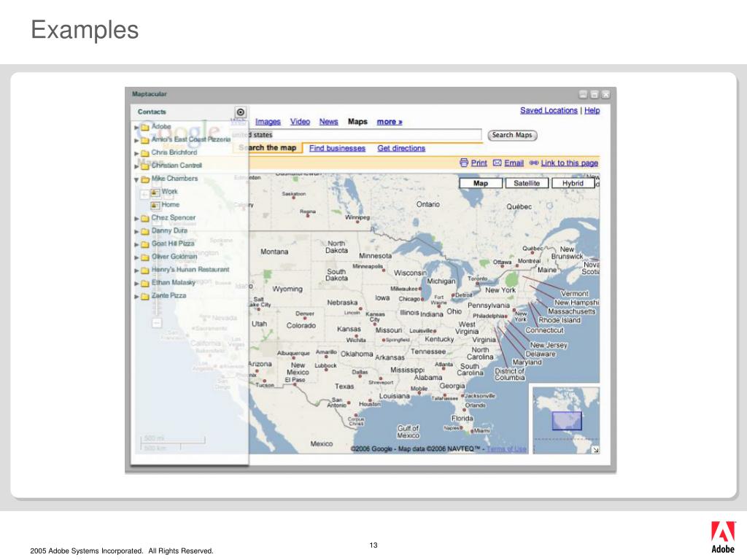Image resolution: width=747 pixels, height=560 pixels.
Task: Collapse the Mike Chambers contact
Action: pos(136,179)
